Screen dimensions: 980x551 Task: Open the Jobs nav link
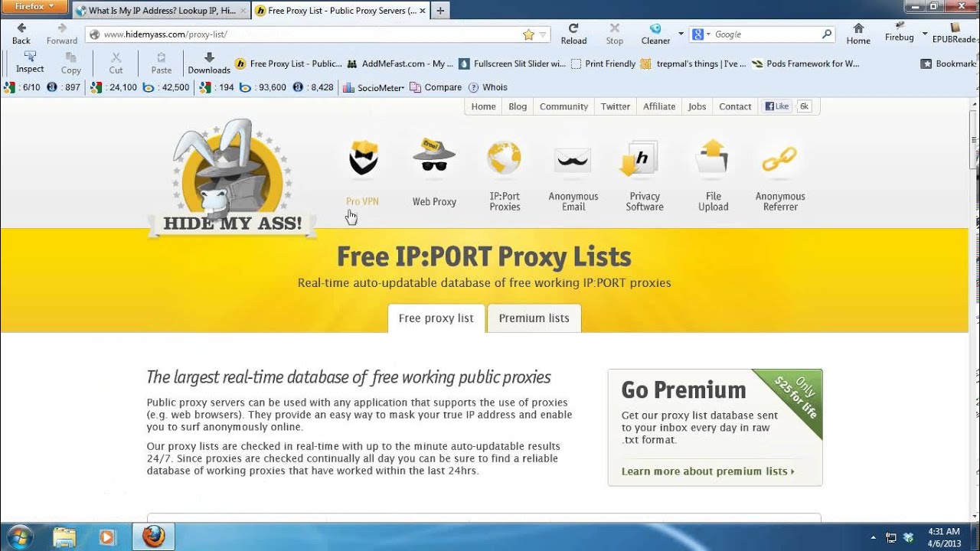(x=697, y=106)
